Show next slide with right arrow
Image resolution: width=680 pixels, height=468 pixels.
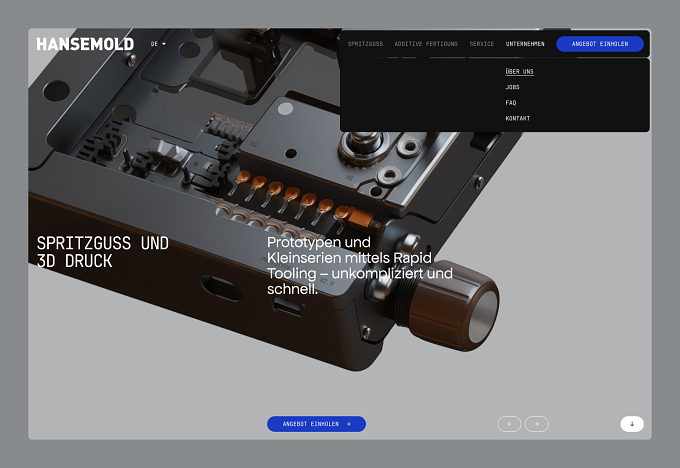[536, 424]
